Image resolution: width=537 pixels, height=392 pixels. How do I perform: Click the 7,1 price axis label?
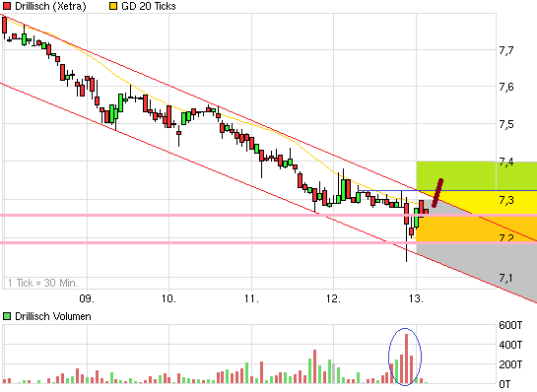click(x=506, y=278)
